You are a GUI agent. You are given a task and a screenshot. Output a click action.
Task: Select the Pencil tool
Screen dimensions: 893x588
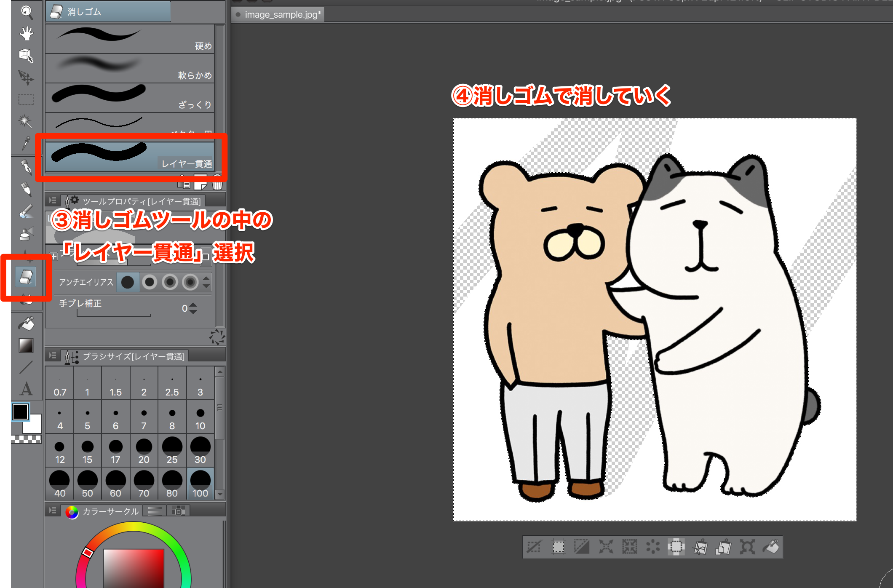pyautogui.click(x=27, y=189)
